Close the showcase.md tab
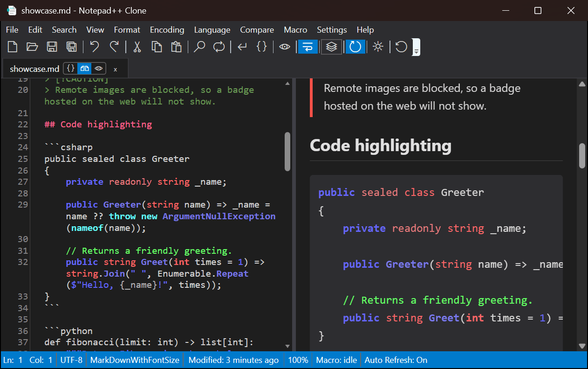 [x=116, y=69]
